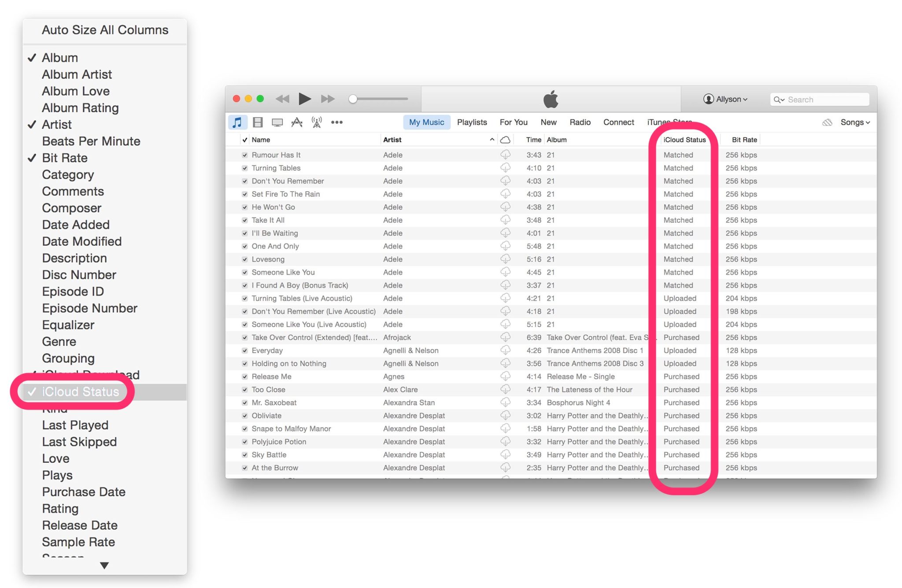The height and width of the screenshot is (588, 902).
Task: Open the Allyson account dropdown
Action: tap(725, 99)
